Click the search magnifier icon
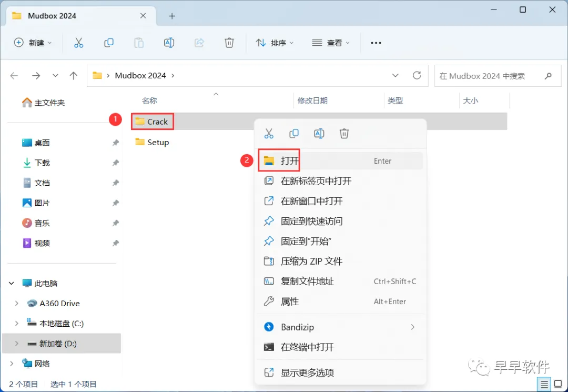Viewport: 568px width, 392px height. (548, 76)
